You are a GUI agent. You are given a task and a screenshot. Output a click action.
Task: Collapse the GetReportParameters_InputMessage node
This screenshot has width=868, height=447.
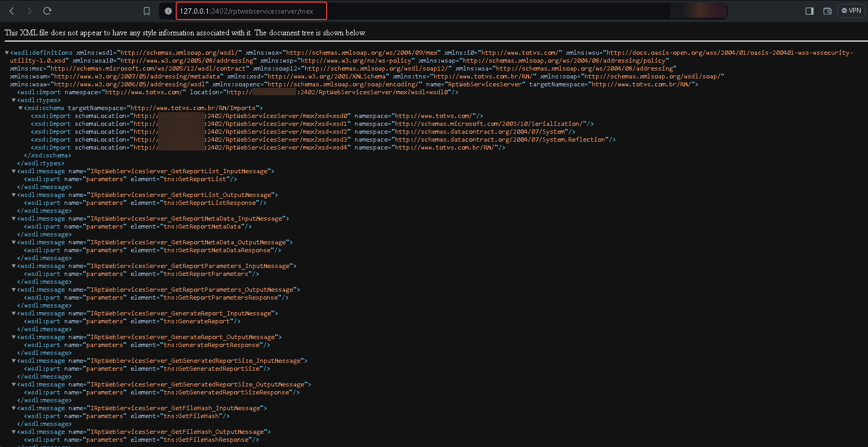pyautogui.click(x=14, y=266)
